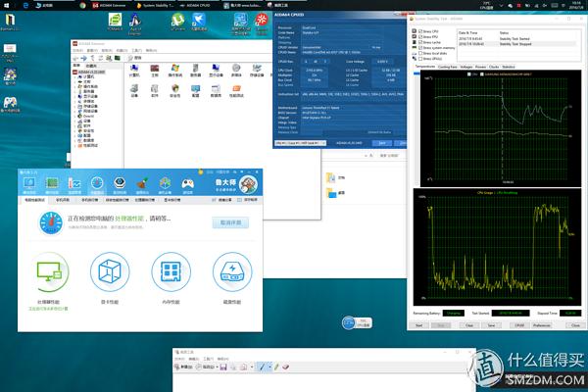This screenshot has height=392, width=588.
Task: Click the graphics card performance cube icon
Action: pyautogui.click(x=110, y=272)
